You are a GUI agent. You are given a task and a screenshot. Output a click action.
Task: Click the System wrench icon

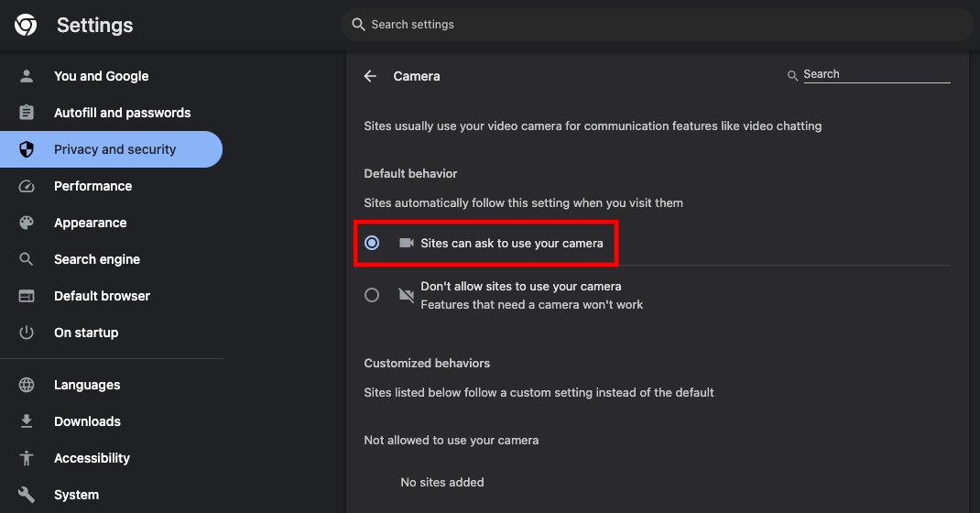(27, 495)
